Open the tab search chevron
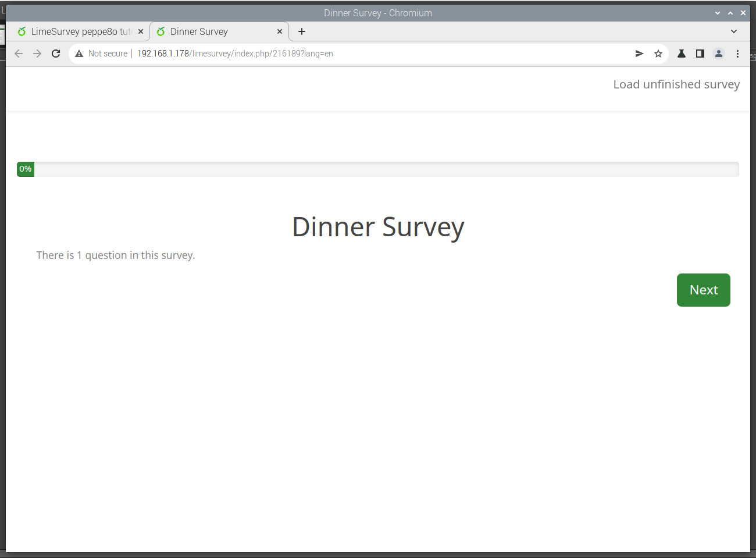Viewport: 756px width, 558px height. pos(733,31)
